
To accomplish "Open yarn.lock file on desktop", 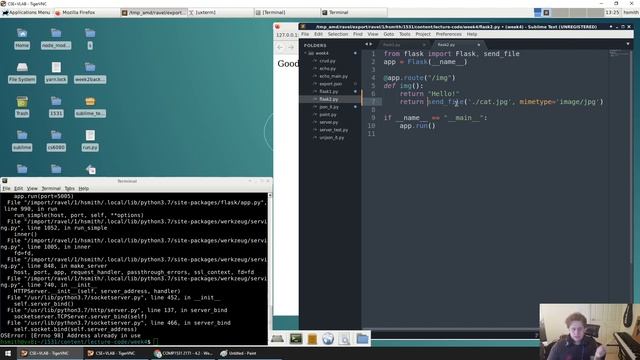I will (56, 73).
